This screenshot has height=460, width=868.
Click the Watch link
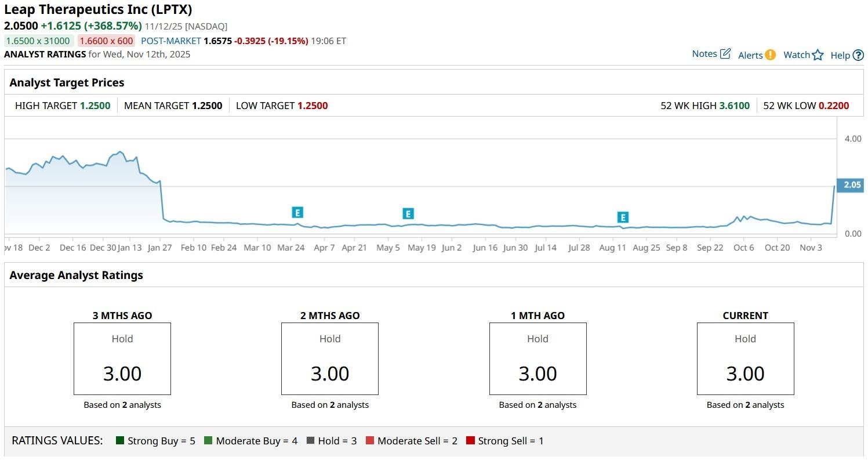(797, 55)
